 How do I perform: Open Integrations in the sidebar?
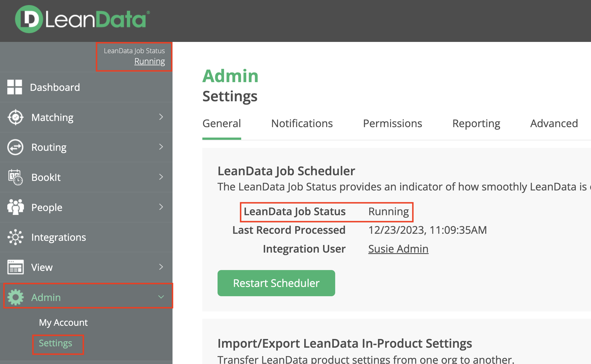click(x=86, y=237)
